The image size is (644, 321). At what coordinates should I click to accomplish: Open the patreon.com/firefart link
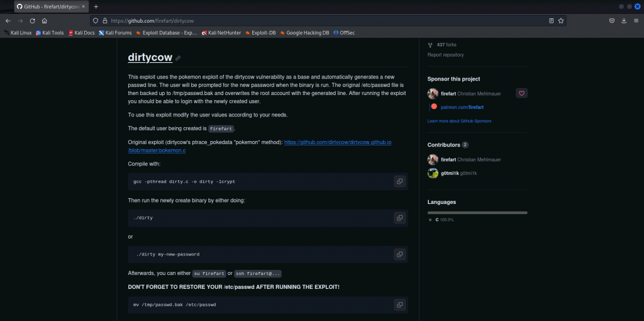(x=462, y=107)
